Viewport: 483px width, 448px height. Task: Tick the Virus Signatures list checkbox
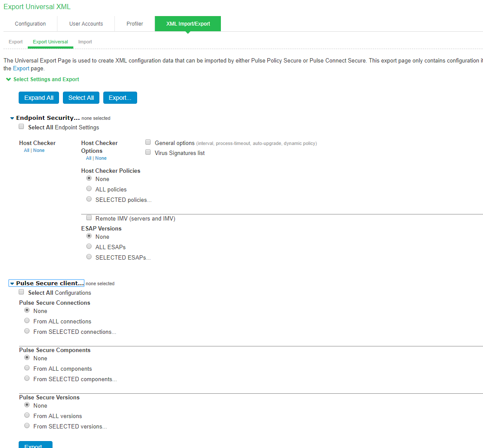click(148, 152)
